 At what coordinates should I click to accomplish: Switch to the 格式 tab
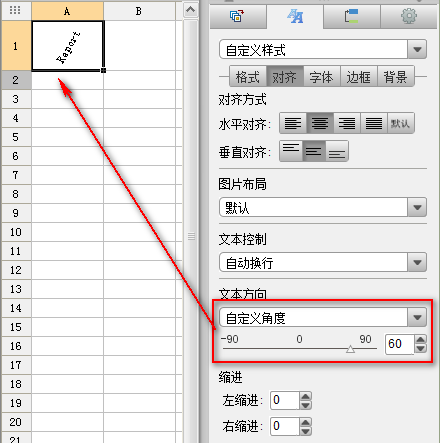tap(248, 77)
